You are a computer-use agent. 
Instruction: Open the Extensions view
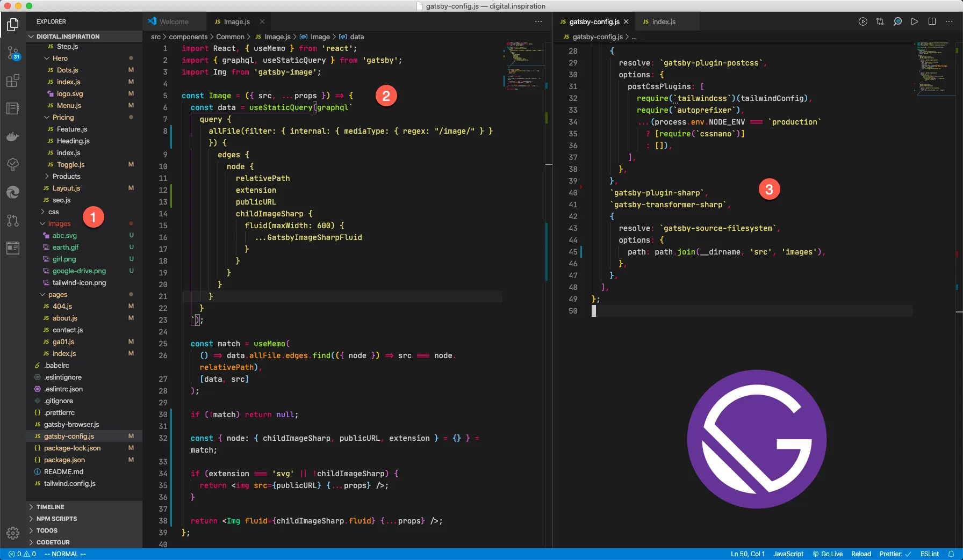[13, 81]
